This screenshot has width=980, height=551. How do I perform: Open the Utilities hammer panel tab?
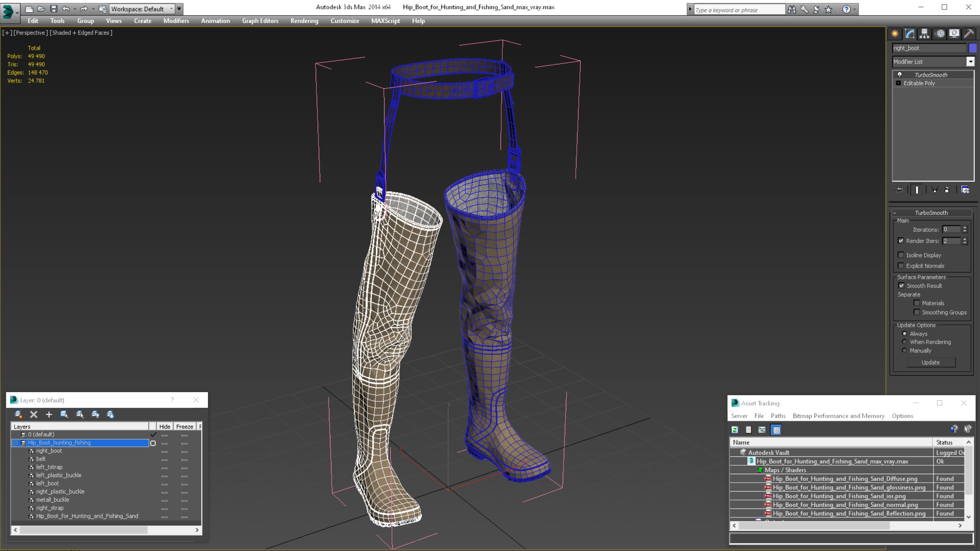click(x=969, y=33)
